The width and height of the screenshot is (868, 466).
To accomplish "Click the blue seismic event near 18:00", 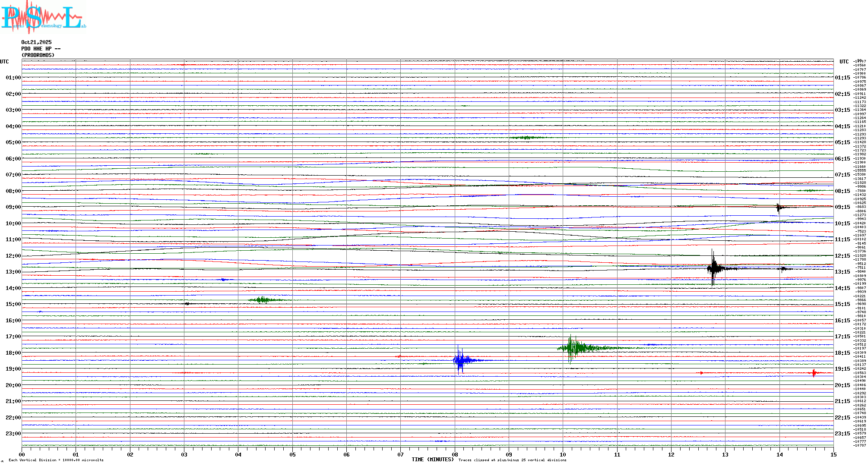I will pyautogui.click(x=460, y=360).
